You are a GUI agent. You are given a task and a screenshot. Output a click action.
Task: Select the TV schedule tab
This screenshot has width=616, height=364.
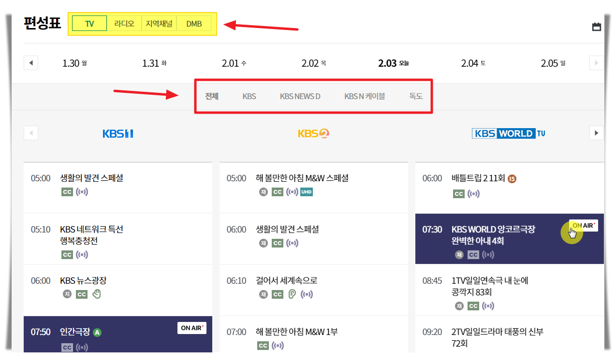(x=89, y=24)
